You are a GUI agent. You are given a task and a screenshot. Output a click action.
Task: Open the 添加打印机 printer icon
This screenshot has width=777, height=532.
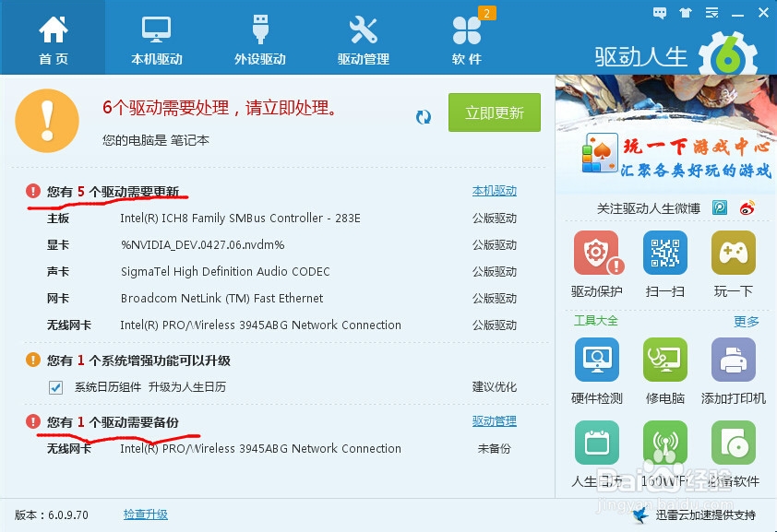[734, 360]
